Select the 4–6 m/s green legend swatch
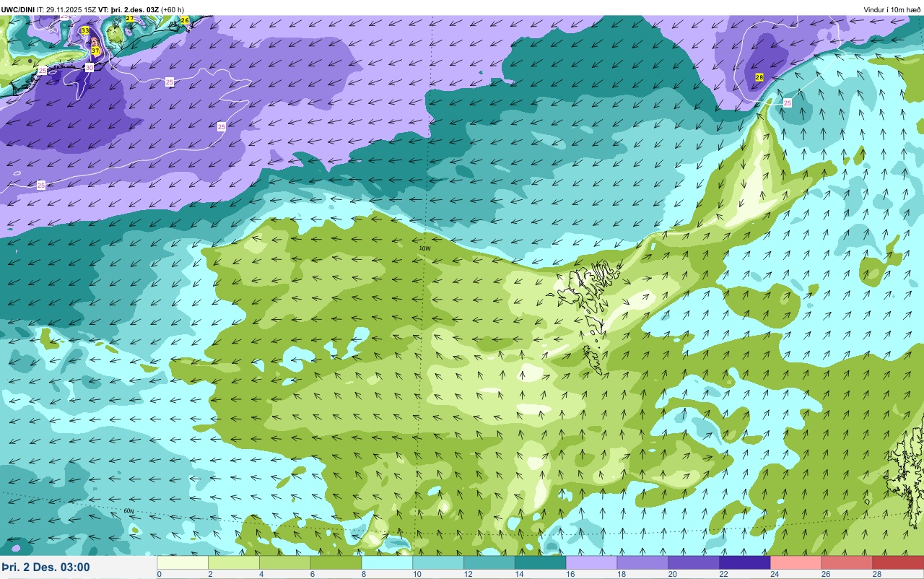The width and height of the screenshot is (924, 579). click(x=285, y=562)
